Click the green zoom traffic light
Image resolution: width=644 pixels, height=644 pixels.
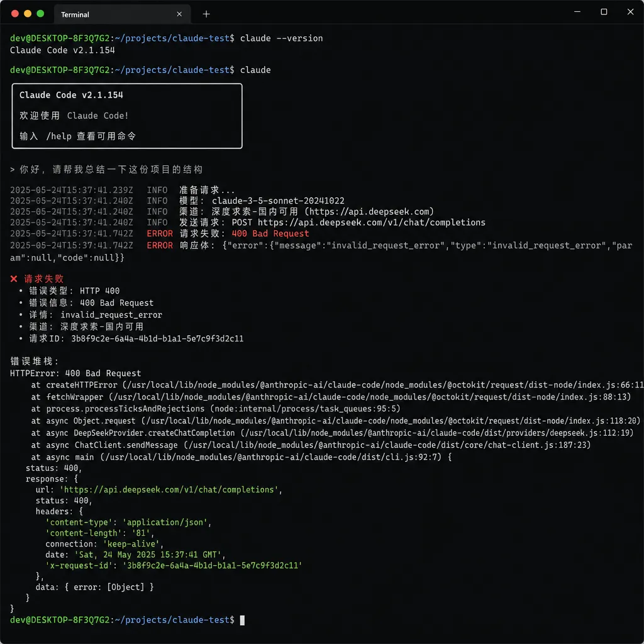coord(40,14)
